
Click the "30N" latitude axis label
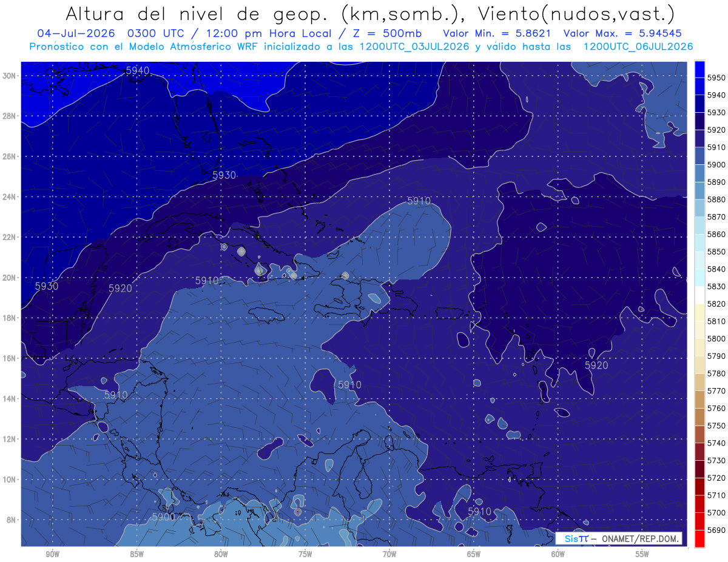(x=8, y=76)
